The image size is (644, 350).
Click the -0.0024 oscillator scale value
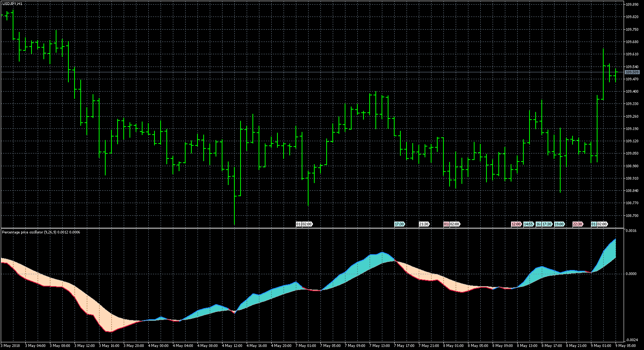(x=631, y=340)
